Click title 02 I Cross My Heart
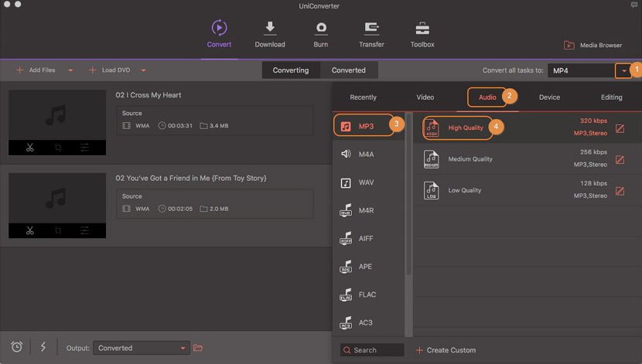The image size is (642, 364). [x=149, y=95]
